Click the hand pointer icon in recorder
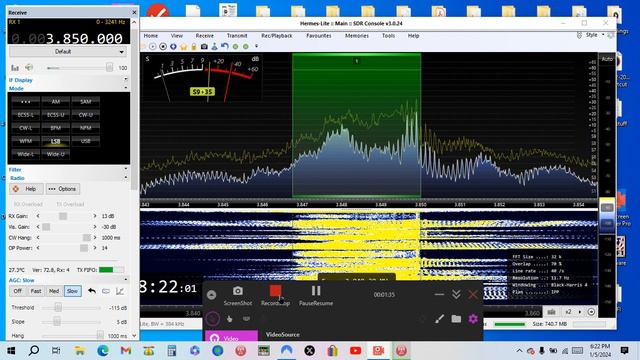Screen dimensions: 640x360 pos(229,319)
